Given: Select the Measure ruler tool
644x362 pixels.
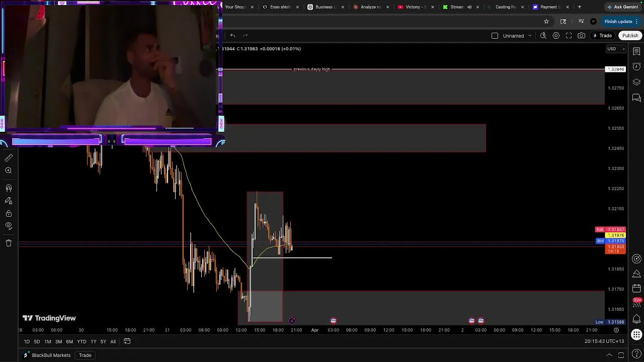Looking at the screenshot, I should click(x=9, y=158).
